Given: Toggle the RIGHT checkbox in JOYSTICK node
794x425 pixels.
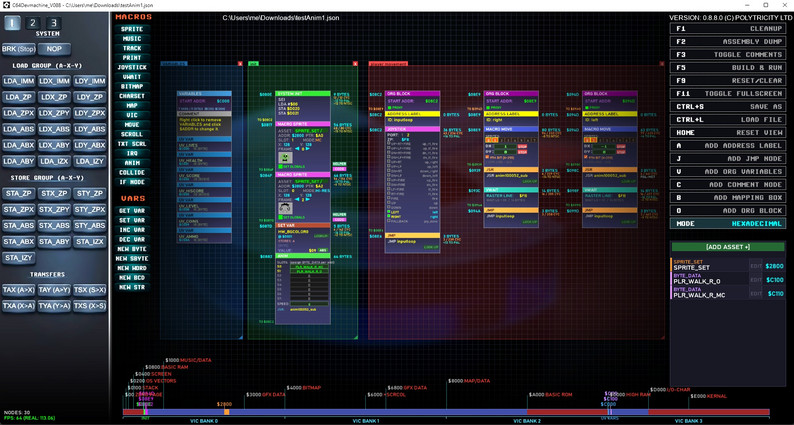Looking at the screenshot, I should 388,216.
